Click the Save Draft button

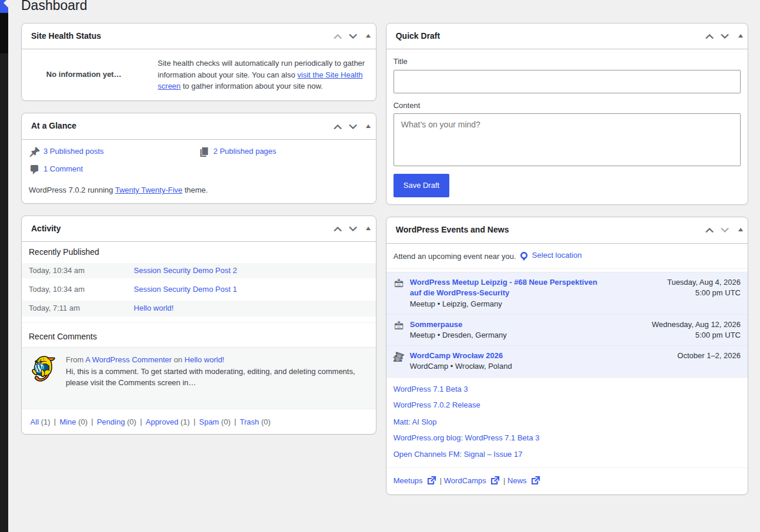421,186
